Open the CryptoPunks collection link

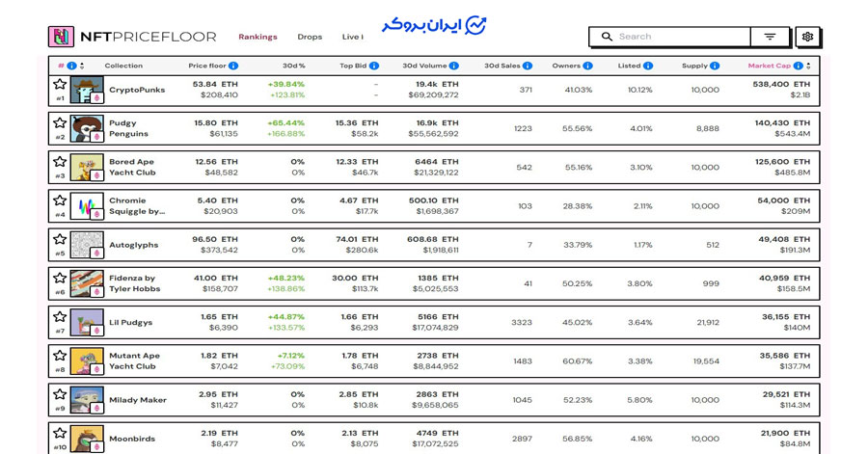pos(137,90)
